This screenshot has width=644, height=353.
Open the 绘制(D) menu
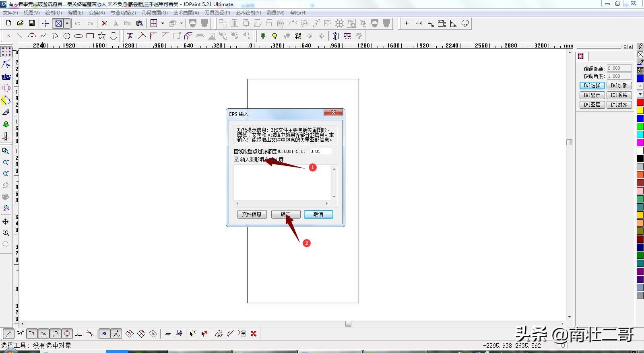[54, 13]
